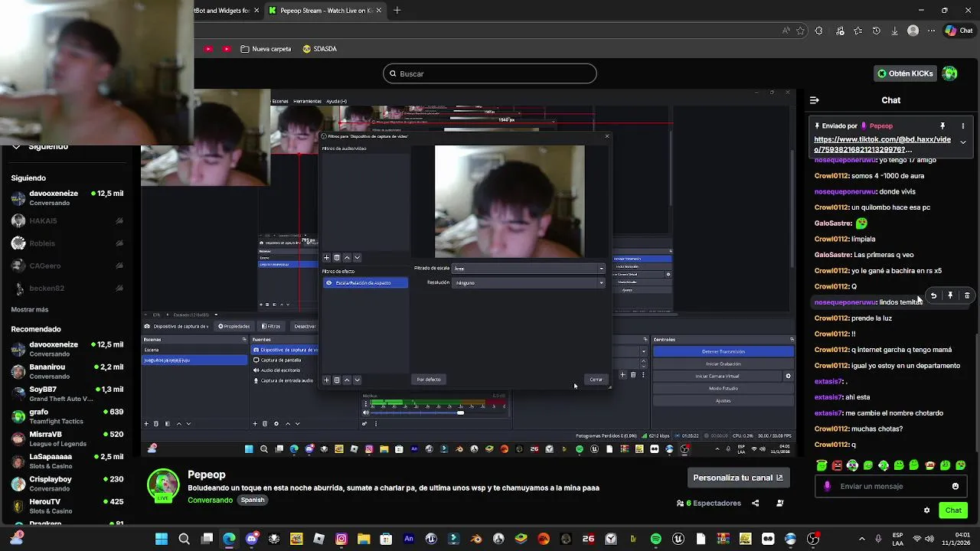Open davooxeneize in Siguiendo list
This screenshot has height=551, width=980.
pos(67,198)
